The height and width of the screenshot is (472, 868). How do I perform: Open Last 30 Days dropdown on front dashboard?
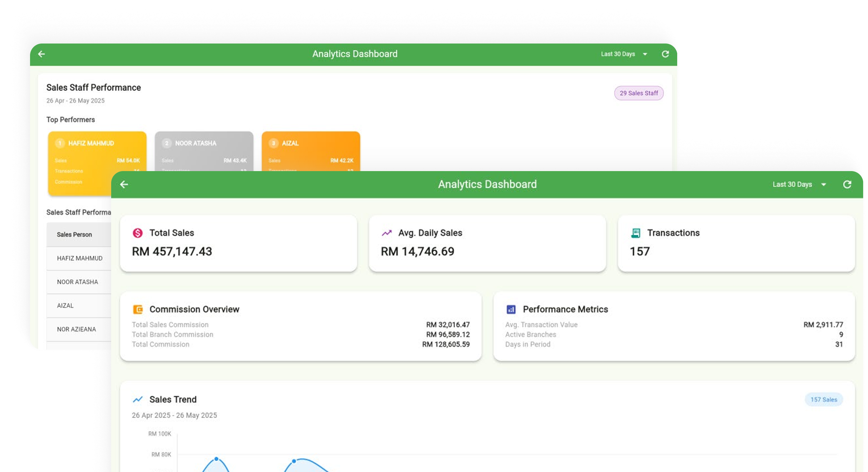(x=799, y=184)
